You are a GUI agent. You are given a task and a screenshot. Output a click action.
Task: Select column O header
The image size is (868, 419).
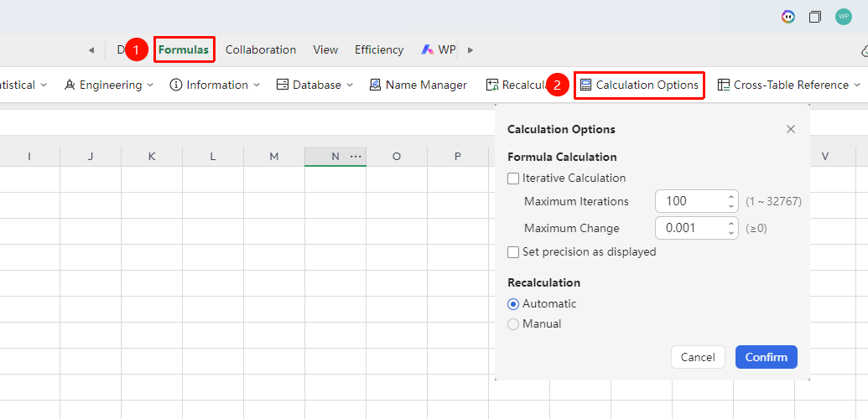(x=397, y=157)
